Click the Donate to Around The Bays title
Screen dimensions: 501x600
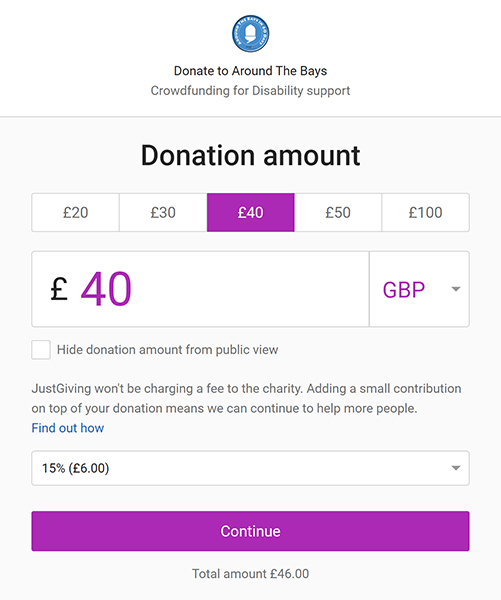click(250, 71)
